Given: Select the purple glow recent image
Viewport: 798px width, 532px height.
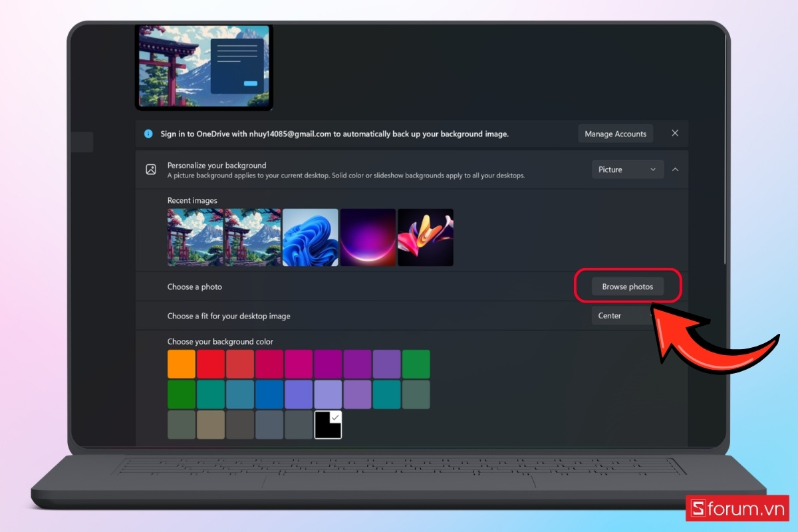Looking at the screenshot, I should click(x=368, y=237).
